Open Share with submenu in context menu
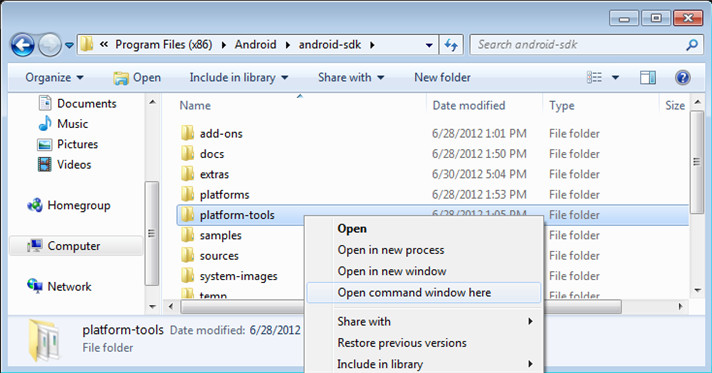712x373 pixels. click(x=425, y=322)
